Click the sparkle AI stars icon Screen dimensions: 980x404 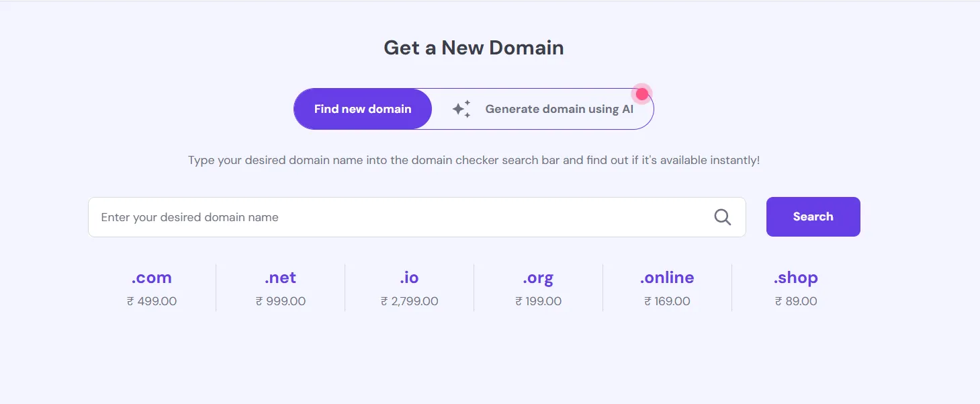(x=461, y=109)
